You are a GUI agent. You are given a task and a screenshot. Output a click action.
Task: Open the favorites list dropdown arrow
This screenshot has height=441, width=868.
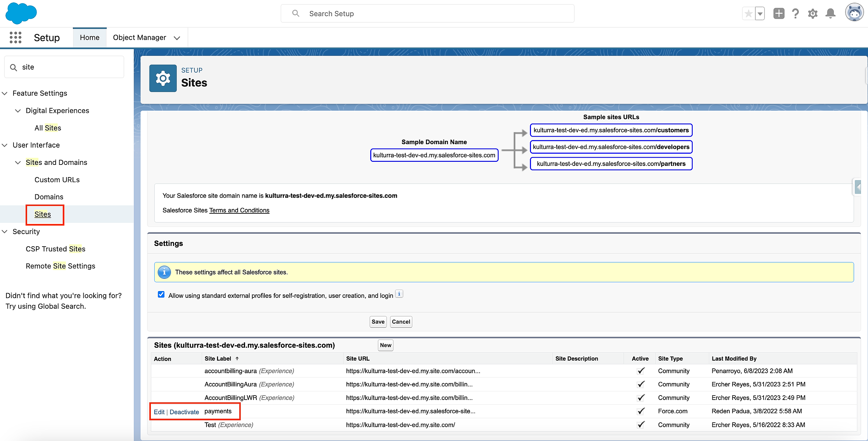[760, 14]
